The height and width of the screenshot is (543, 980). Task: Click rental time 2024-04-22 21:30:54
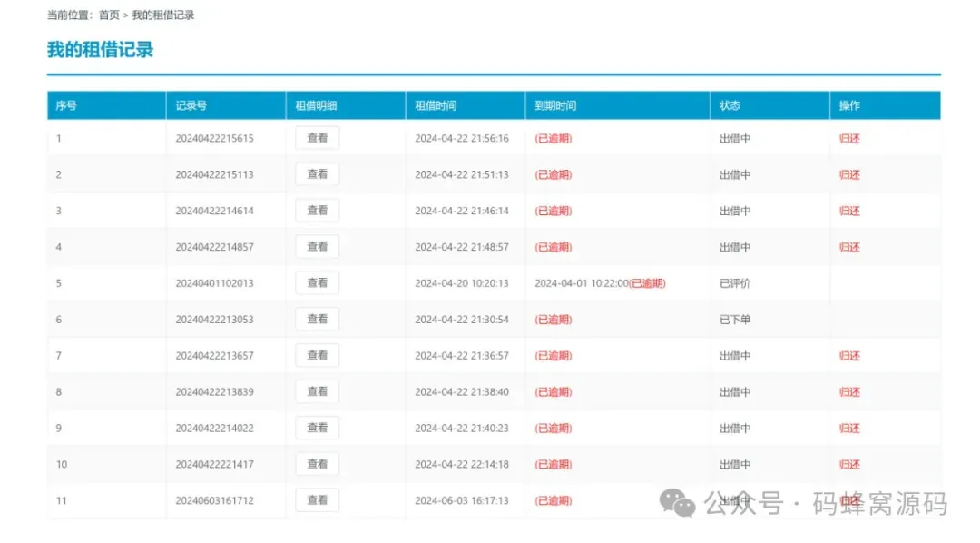tap(462, 320)
